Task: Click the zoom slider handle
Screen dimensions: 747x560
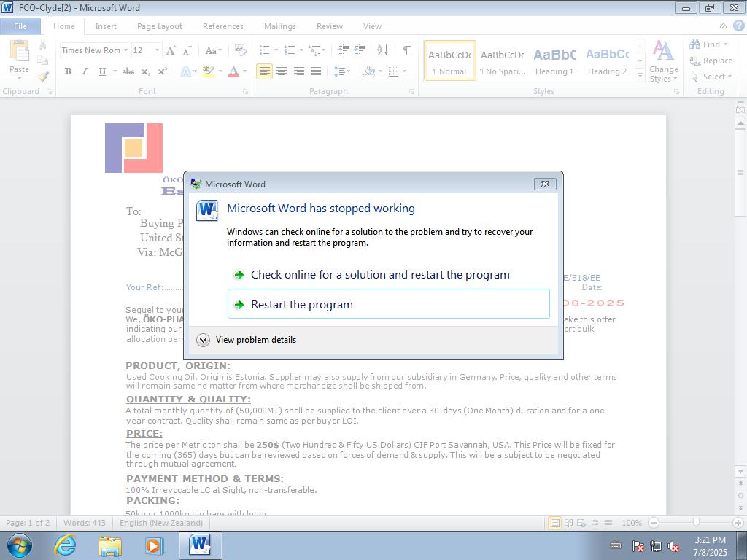Action: [x=696, y=523]
